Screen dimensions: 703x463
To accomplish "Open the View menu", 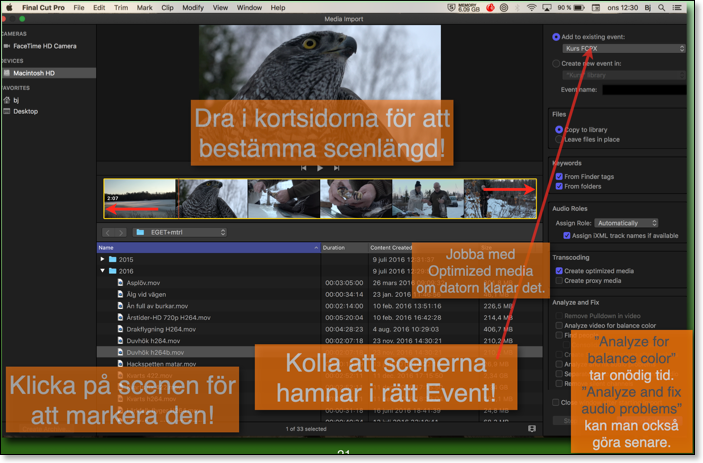I will click(220, 8).
